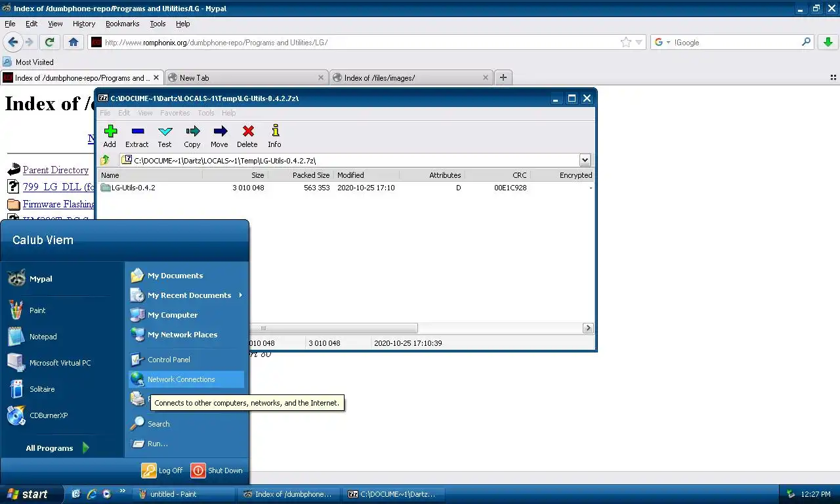This screenshot has width=840, height=504.
Task: Open My Computer in Start menu
Action: click(x=186, y=315)
